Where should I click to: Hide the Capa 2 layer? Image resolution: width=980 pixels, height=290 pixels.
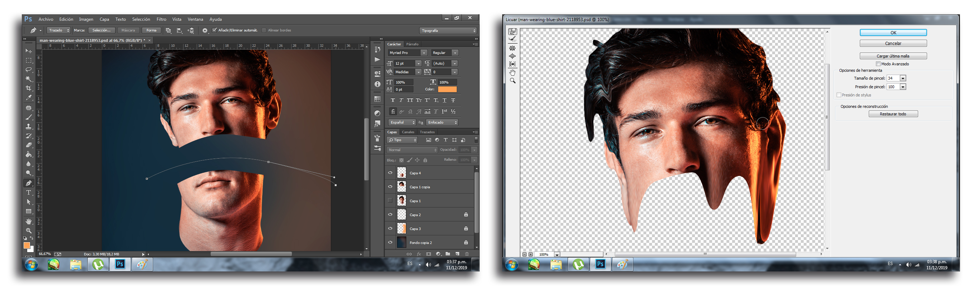click(x=390, y=214)
